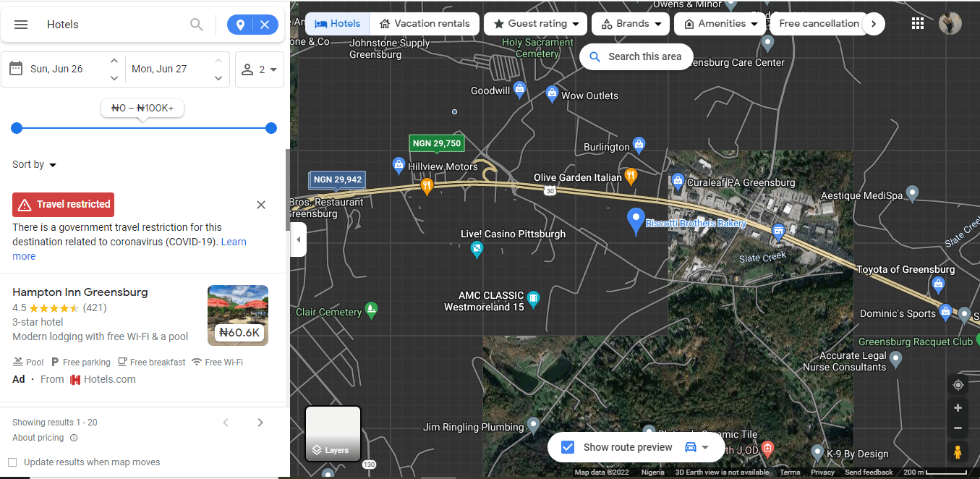The width and height of the screenshot is (980, 479).
Task: Enable Update results when map moves
Action: click(x=12, y=462)
